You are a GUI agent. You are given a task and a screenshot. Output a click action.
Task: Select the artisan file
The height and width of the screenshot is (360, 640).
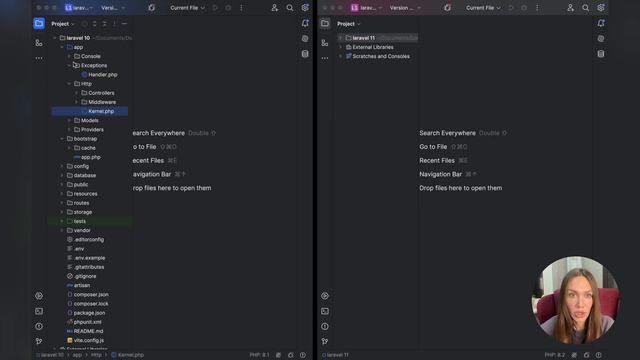point(78,285)
